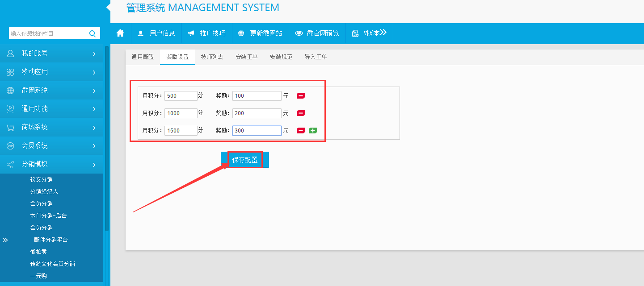Click the 商城系统 cart icon
This screenshot has height=286, width=644.
[10, 128]
